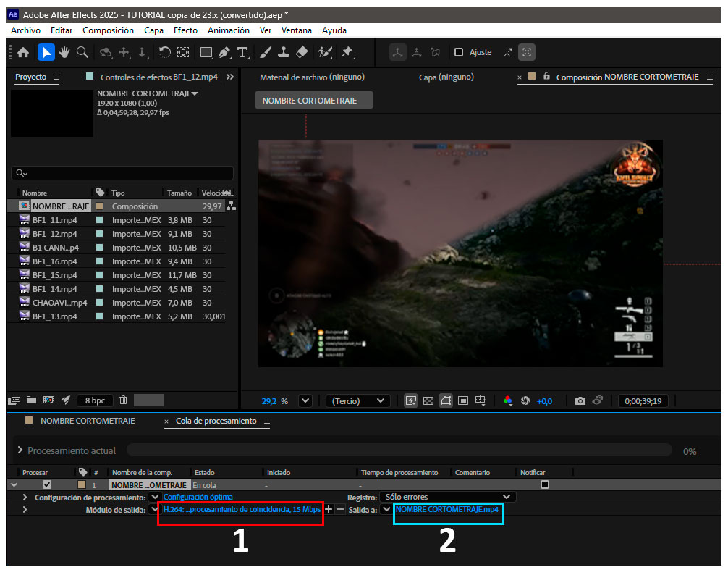Select the Type text tool

point(243,52)
